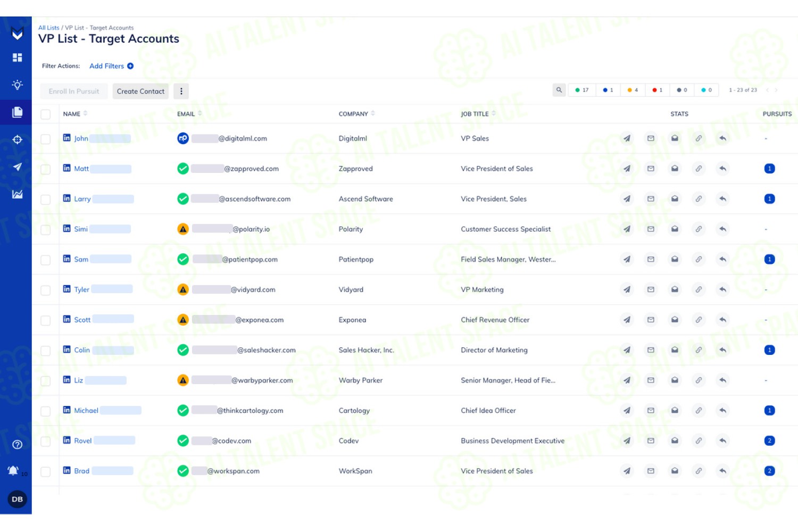Check the checkbox for Scott row
Viewport: 798px width, 532px height.
tap(46, 320)
